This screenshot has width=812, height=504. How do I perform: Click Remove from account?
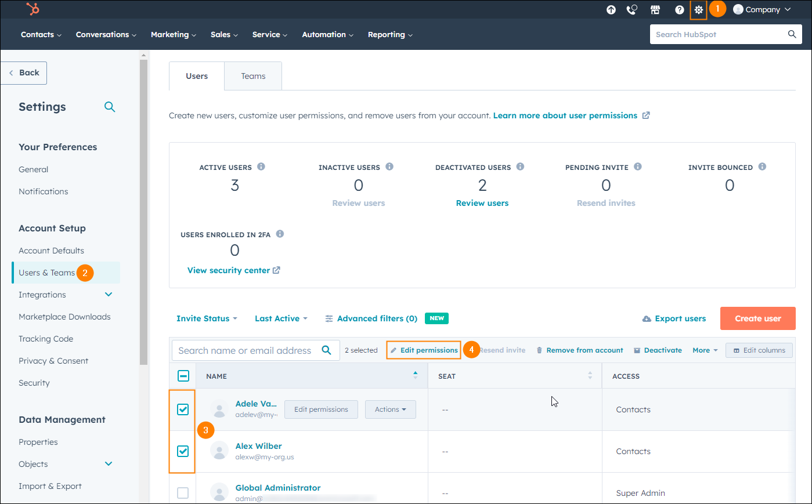click(x=580, y=350)
